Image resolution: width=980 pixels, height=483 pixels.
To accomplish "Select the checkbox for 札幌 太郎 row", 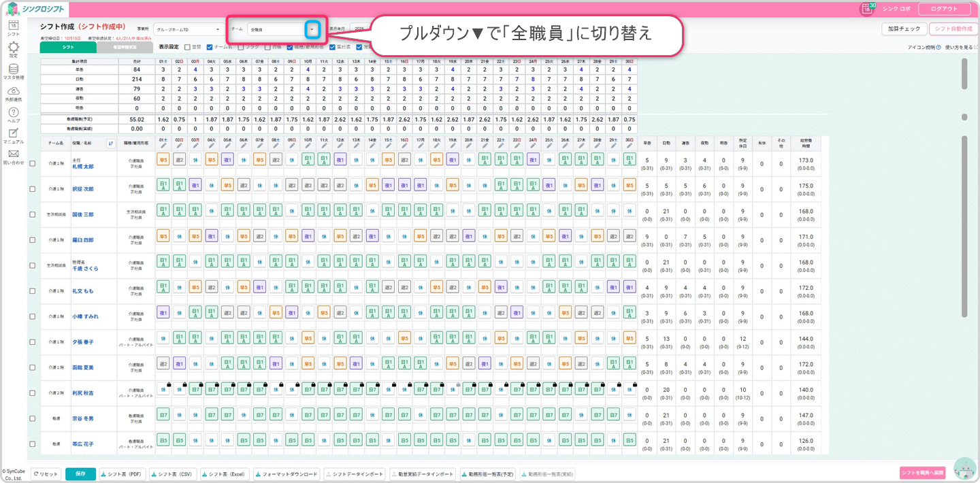I will [x=33, y=164].
